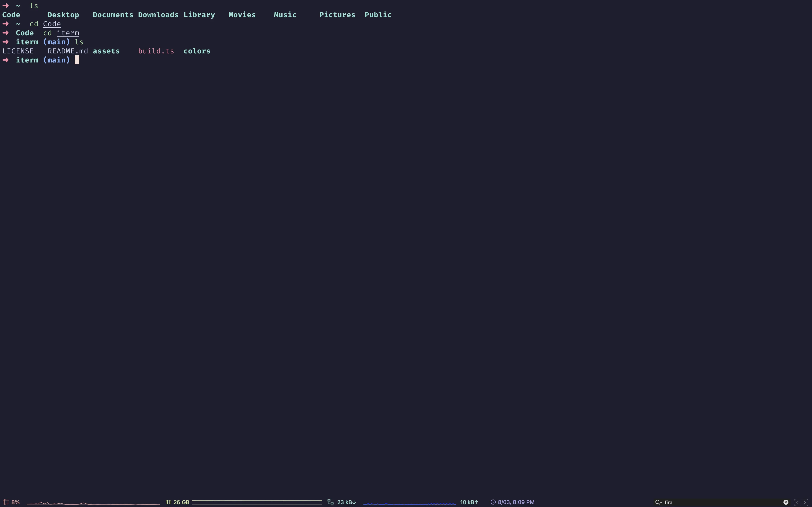The image size is (812, 507).
Task: Click the 8% CPU percentage label
Action: click(x=15, y=502)
